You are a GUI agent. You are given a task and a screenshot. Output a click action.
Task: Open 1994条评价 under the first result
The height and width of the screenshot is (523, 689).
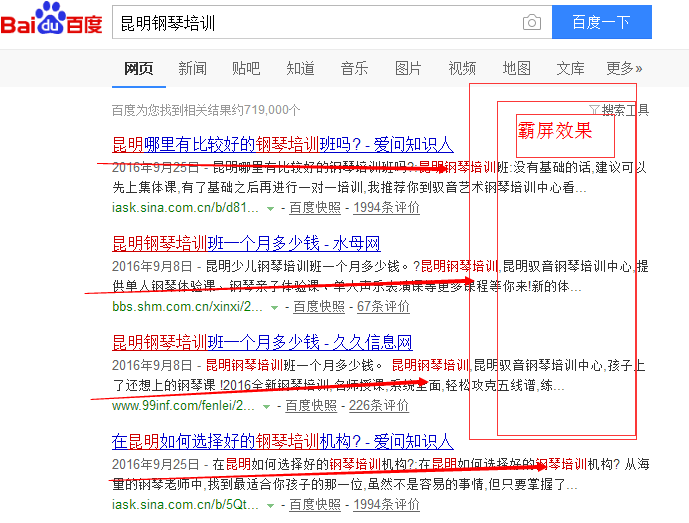click(x=386, y=207)
